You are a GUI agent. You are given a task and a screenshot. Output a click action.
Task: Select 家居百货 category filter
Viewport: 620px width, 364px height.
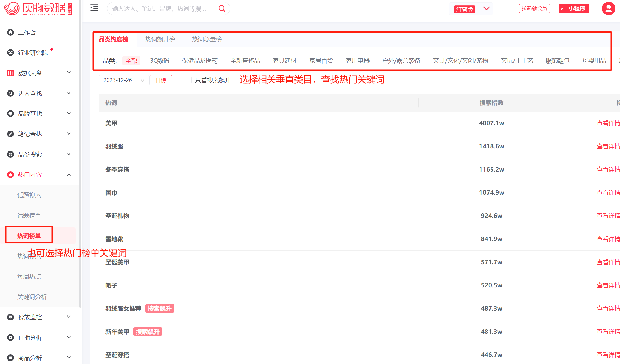321,61
